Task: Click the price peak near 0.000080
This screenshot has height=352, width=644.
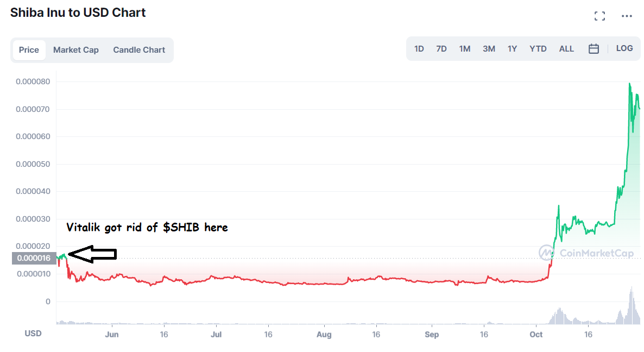Action: click(630, 84)
